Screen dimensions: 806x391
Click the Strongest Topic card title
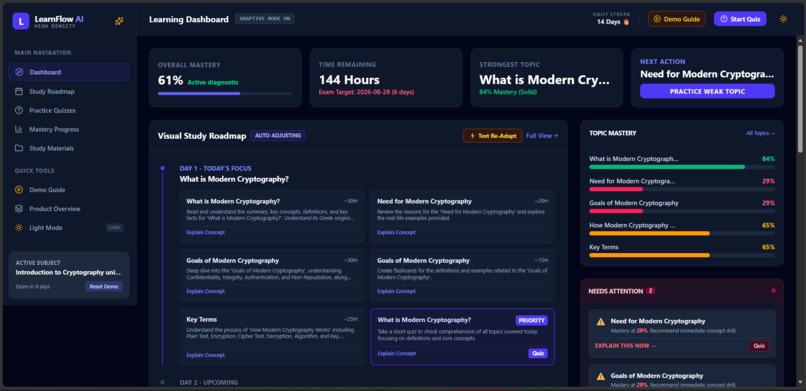(x=544, y=80)
